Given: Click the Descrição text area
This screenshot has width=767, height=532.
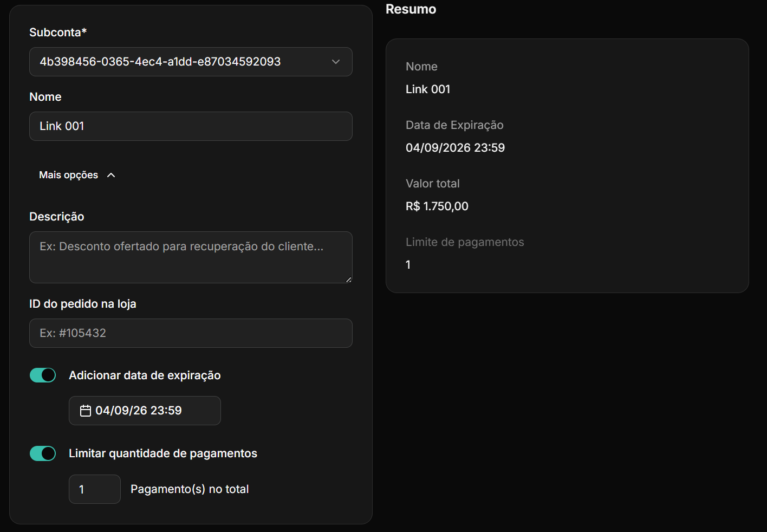Looking at the screenshot, I should pyautogui.click(x=191, y=257).
